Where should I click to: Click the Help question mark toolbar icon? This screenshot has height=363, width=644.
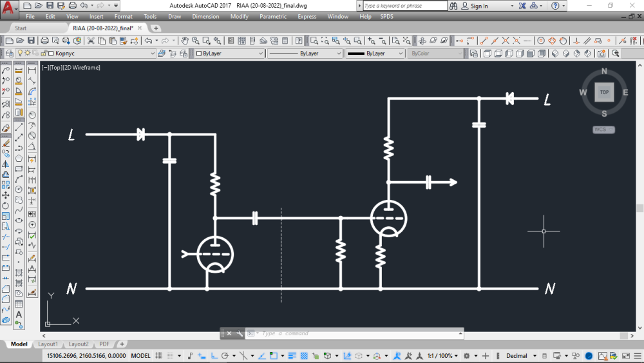coord(299,41)
